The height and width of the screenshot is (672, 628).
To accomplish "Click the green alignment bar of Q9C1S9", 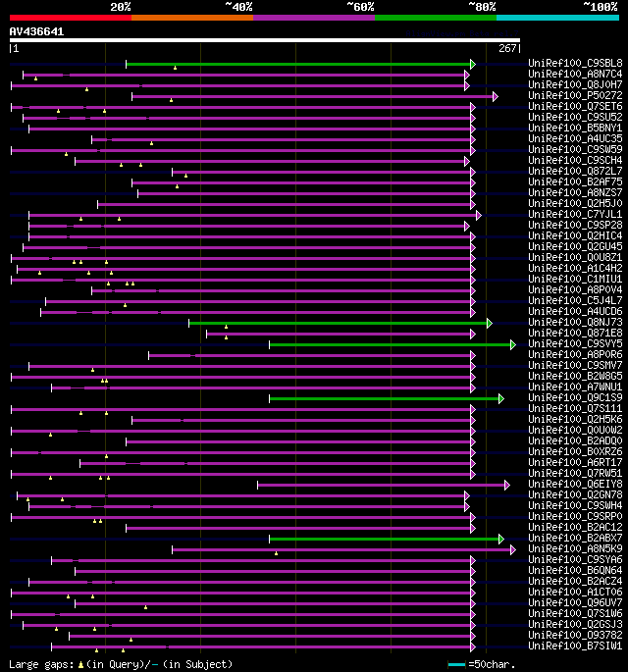I will point(385,398).
